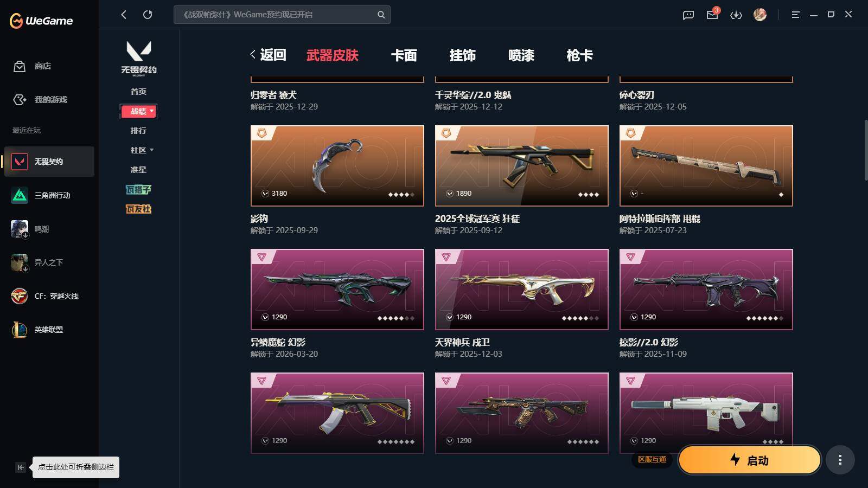The height and width of the screenshot is (488, 868).
Task: Expand the 战绩 dropdown arrow
Action: coord(152,111)
